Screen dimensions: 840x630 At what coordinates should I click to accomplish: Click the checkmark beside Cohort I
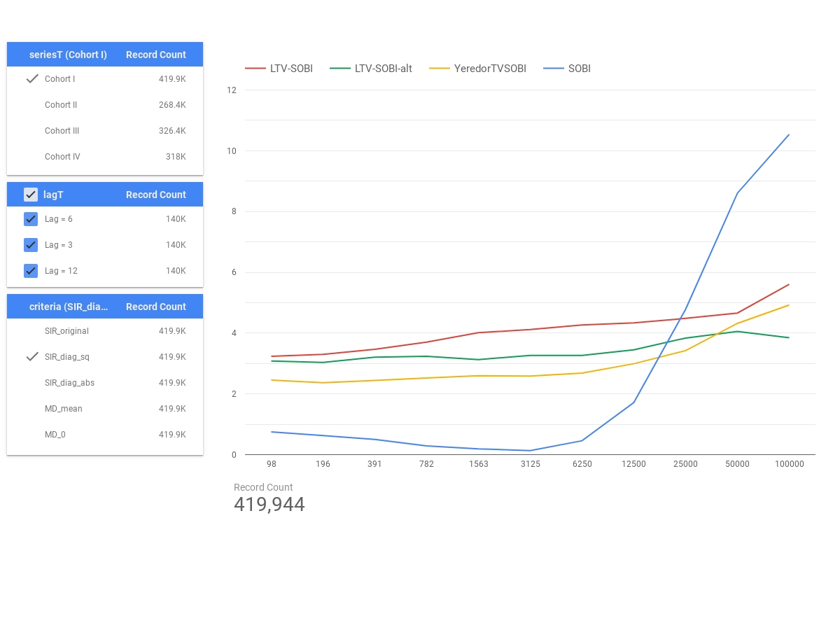click(x=32, y=78)
